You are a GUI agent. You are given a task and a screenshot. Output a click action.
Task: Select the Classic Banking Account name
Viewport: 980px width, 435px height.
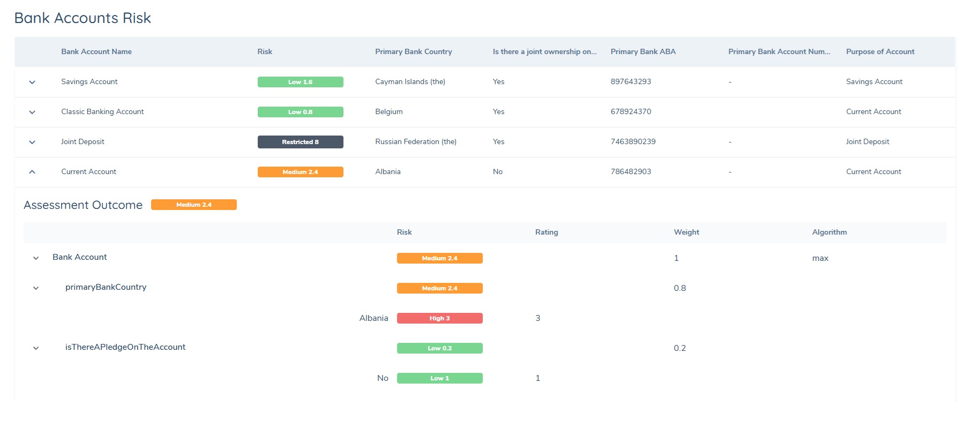(102, 112)
